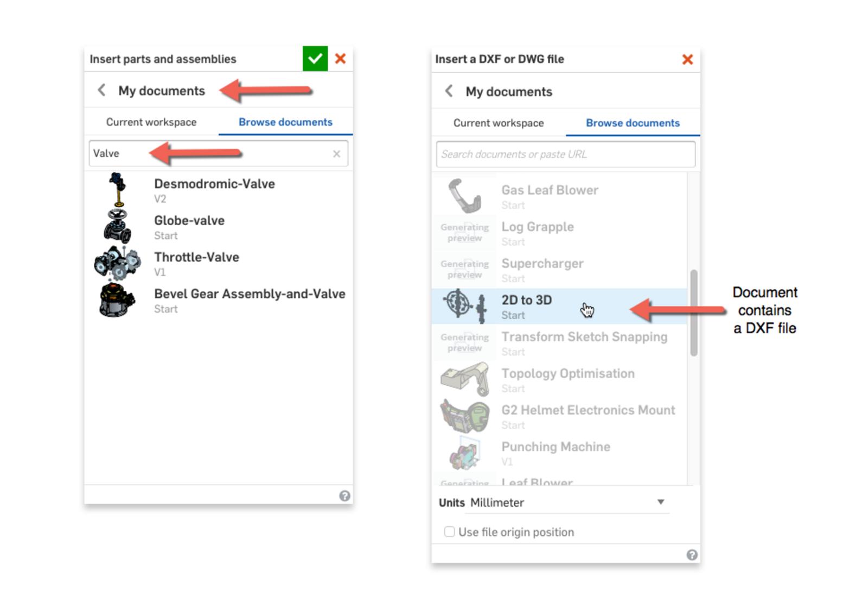Click back chevron in DXF dialog
This screenshot has height=593, width=868.
click(x=449, y=91)
